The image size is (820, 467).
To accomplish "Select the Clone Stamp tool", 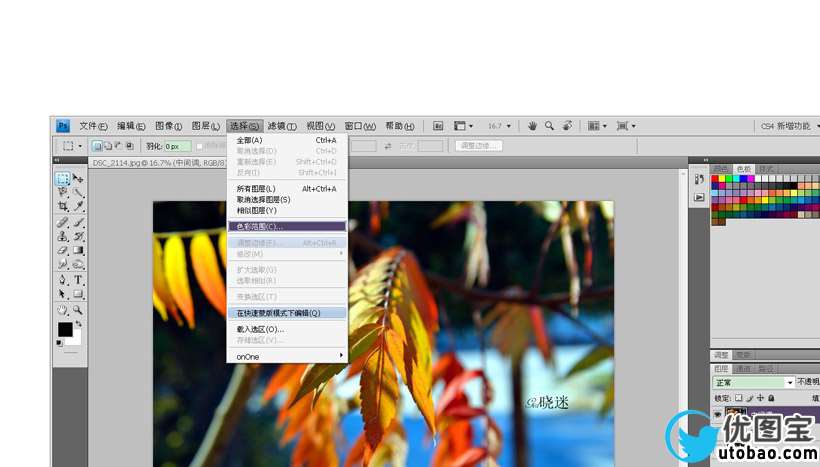I will tap(63, 236).
